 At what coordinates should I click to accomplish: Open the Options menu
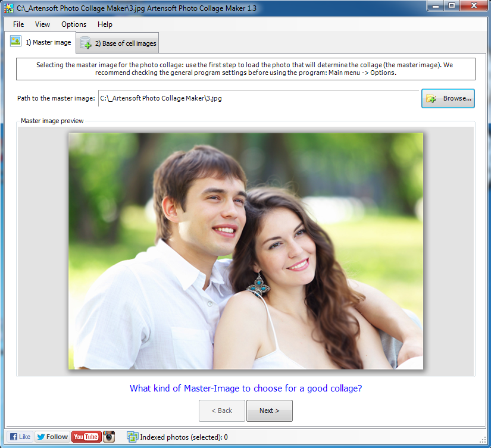tap(74, 24)
